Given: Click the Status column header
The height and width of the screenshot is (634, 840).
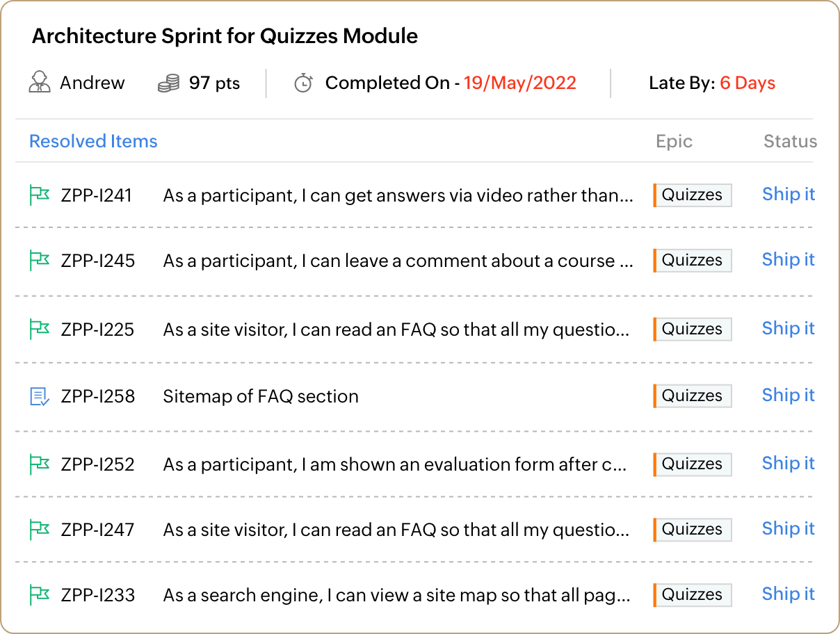Looking at the screenshot, I should pyautogui.click(x=790, y=141).
